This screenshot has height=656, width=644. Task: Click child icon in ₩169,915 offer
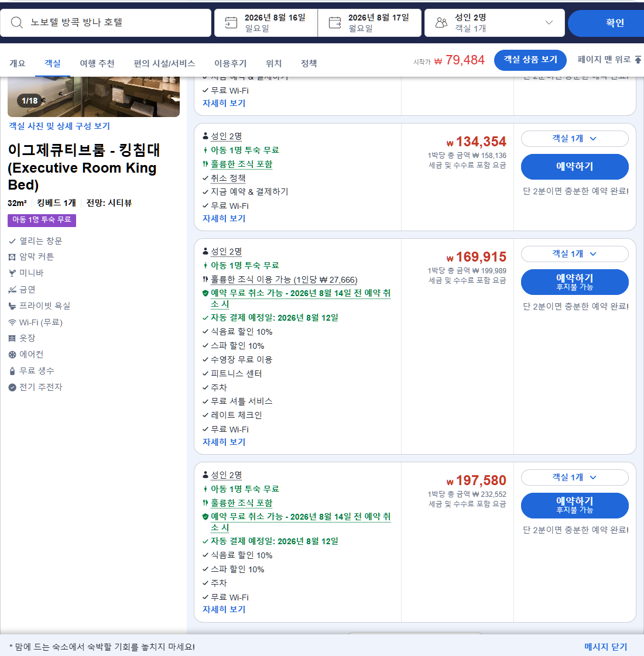point(205,265)
